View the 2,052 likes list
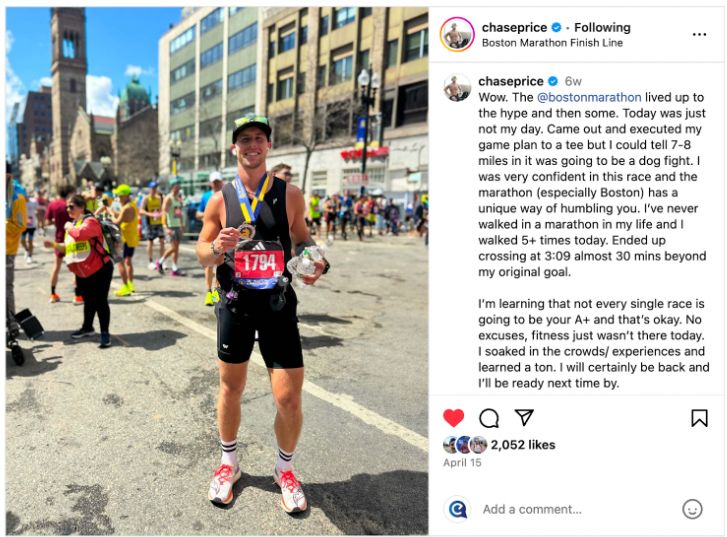This screenshot has height=537, width=727. coord(523,445)
